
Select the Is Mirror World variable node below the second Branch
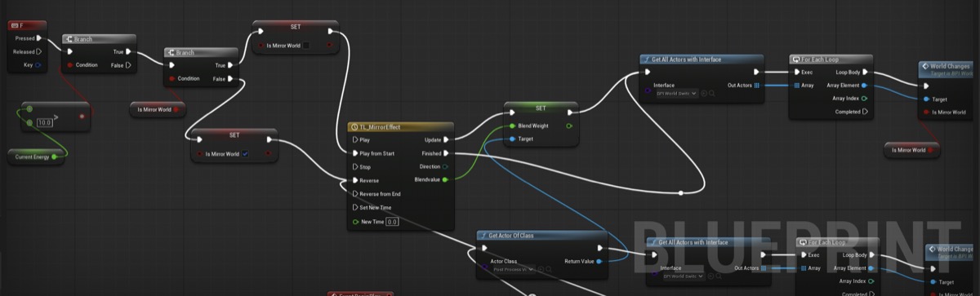point(158,109)
